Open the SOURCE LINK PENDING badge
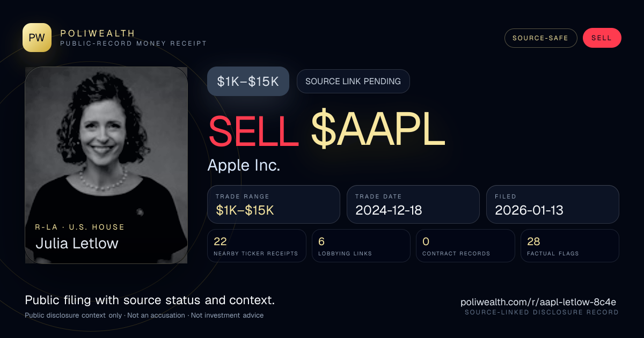The image size is (644, 338). point(353,82)
